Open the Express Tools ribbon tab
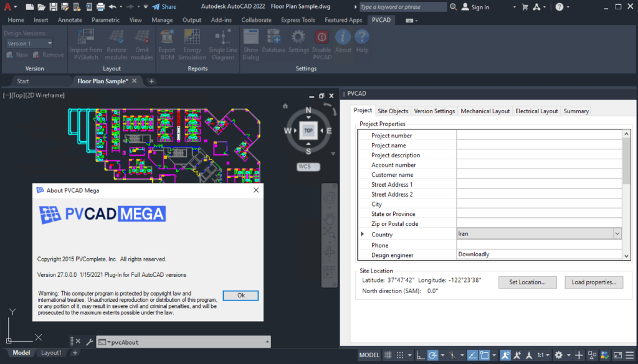The image size is (638, 364). pyautogui.click(x=298, y=20)
